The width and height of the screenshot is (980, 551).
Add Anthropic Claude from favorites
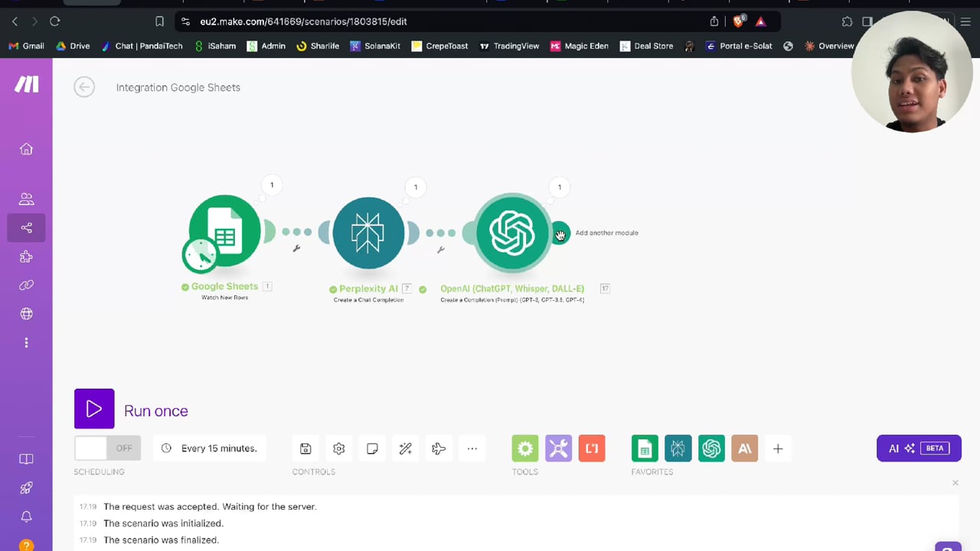click(x=745, y=448)
